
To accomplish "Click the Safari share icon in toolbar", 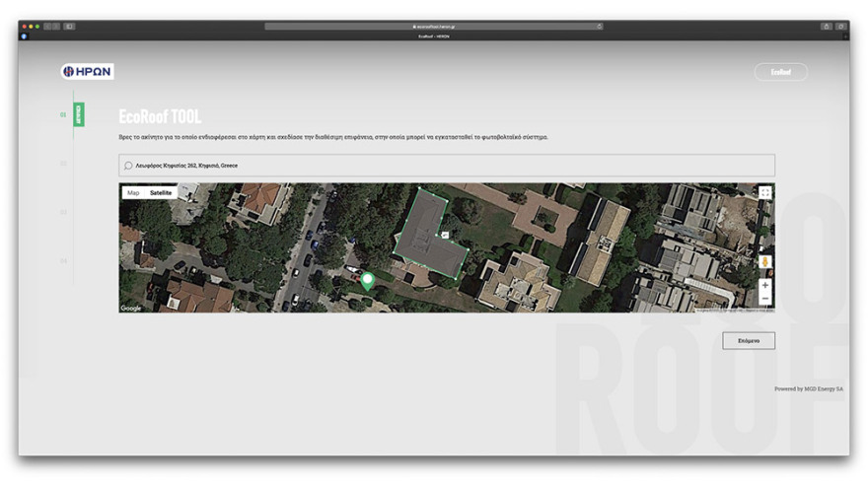I will pos(826,27).
